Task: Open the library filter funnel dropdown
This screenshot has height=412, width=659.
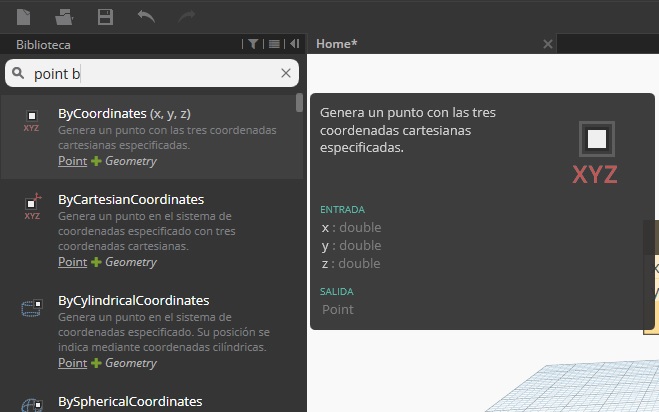Action: pos(253,44)
